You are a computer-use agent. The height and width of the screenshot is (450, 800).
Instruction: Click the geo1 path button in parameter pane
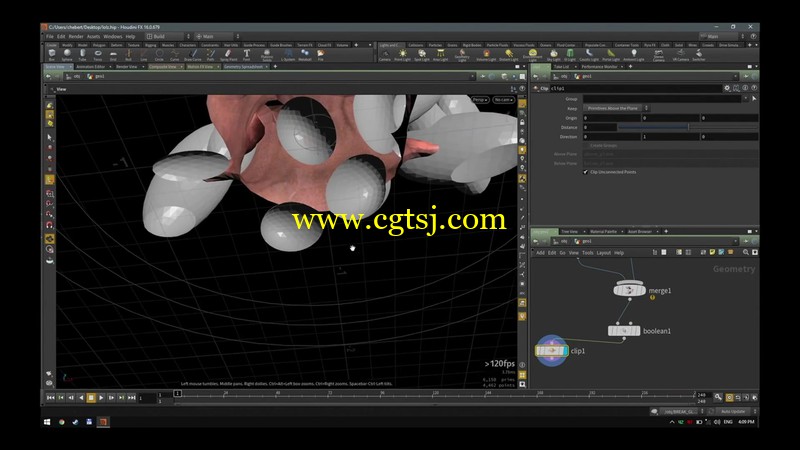coord(583,77)
